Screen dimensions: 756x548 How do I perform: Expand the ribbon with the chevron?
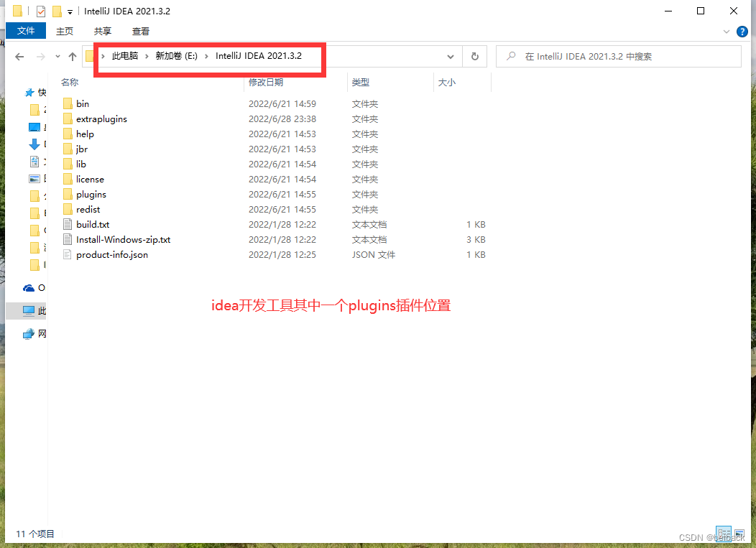pos(727,32)
